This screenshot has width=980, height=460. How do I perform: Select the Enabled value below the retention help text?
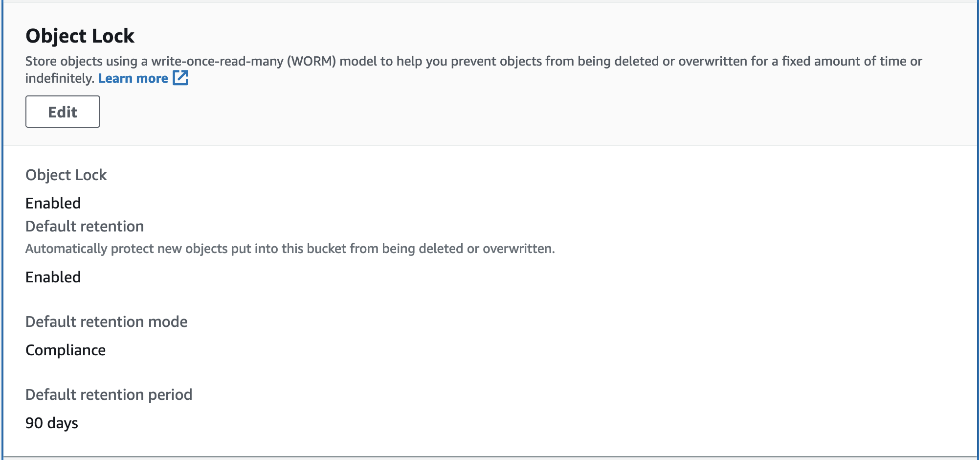[x=53, y=277]
